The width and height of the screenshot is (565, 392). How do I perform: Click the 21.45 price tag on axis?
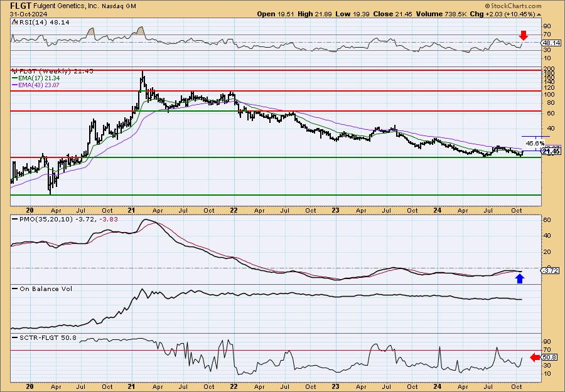pos(551,152)
